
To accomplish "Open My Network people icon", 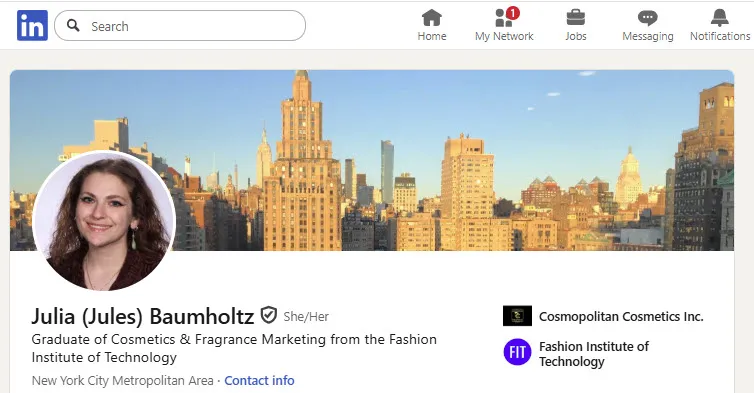I will coord(504,18).
